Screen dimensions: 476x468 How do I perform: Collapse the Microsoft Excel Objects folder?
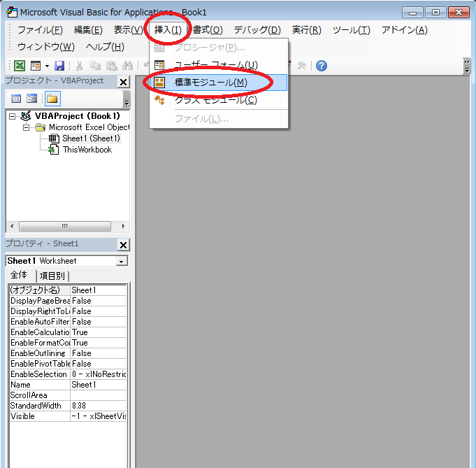27,127
